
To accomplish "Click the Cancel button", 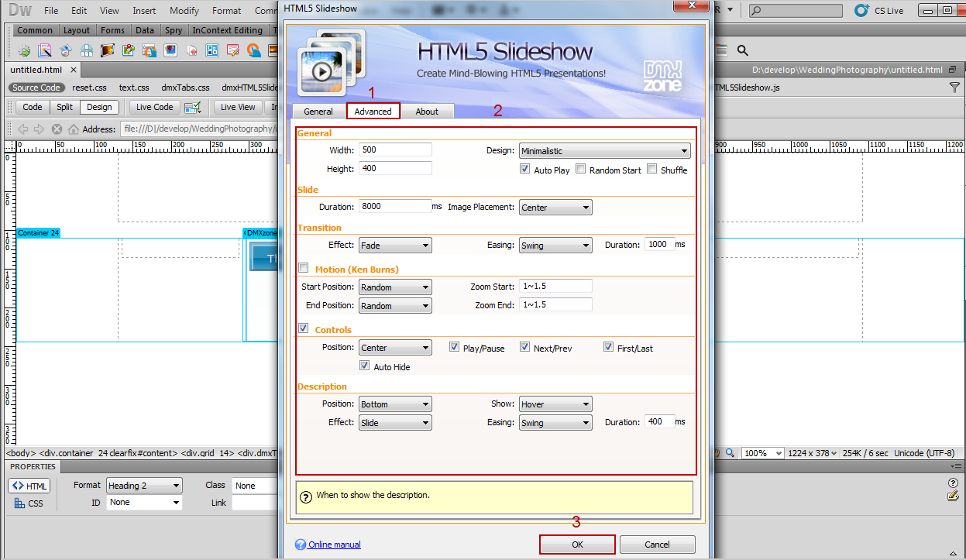I will [x=657, y=545].
